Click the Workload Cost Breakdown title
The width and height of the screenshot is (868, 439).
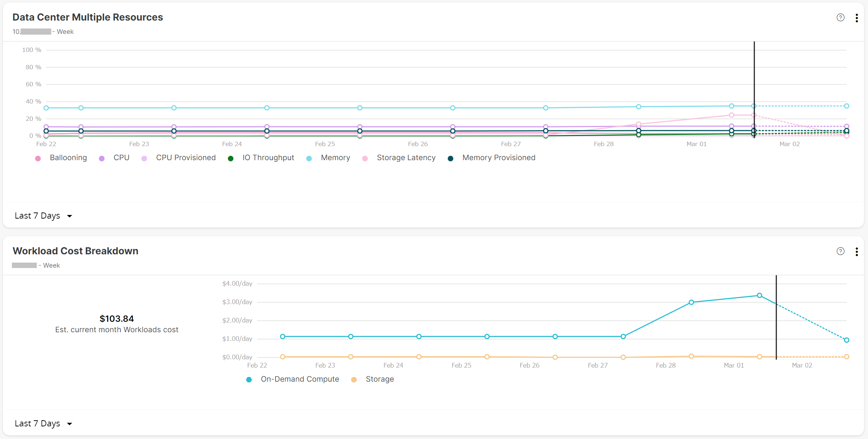[75, 251]
